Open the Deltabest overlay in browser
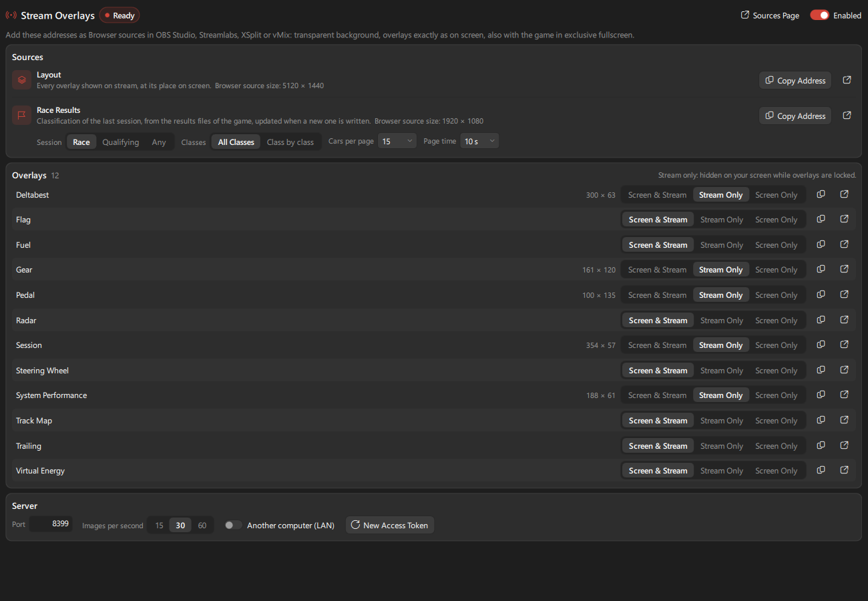This screenshot has width=868, height=601. click(844, 194)
